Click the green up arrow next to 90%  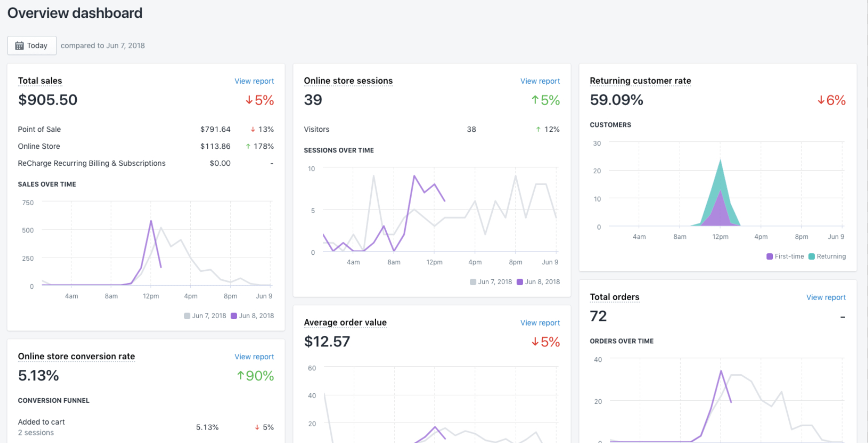click(241, 376)
